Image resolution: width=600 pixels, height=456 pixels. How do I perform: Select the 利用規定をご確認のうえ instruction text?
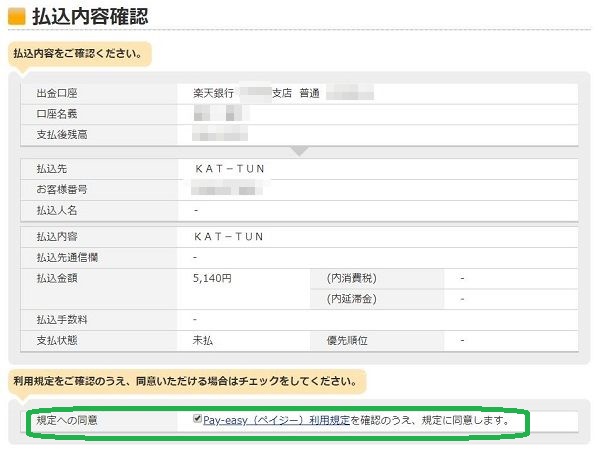[x=185, y=381]
